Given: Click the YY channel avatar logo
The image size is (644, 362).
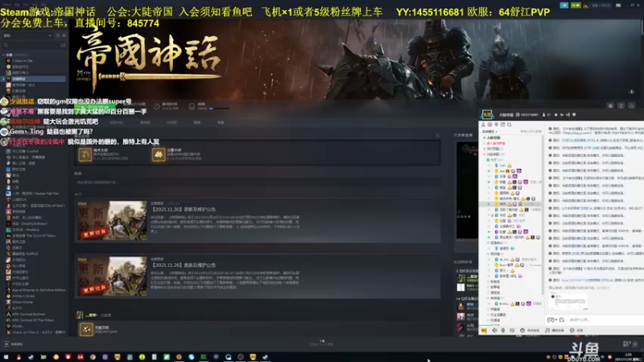Looking at the screenshot, I should coord(487,115).
